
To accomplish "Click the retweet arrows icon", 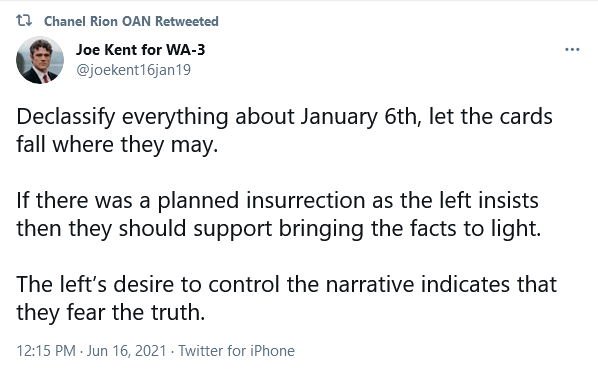I will (x=24, y=21).
